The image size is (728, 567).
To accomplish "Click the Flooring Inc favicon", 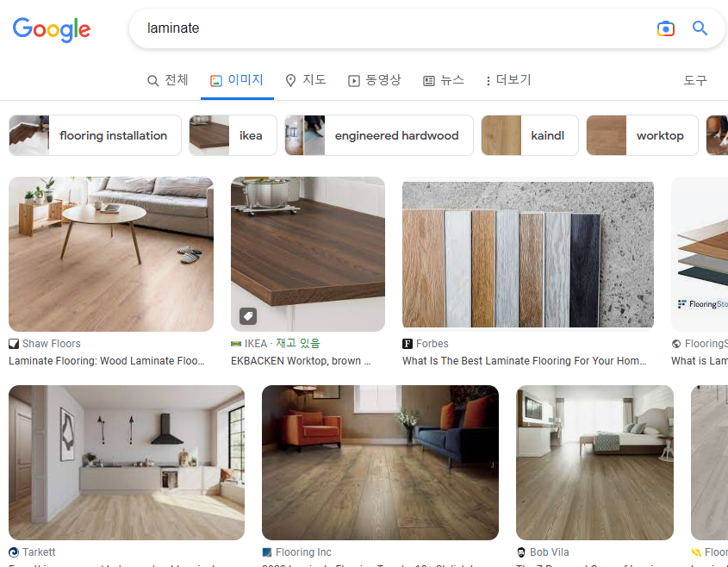I will click(x=267, y=552).
